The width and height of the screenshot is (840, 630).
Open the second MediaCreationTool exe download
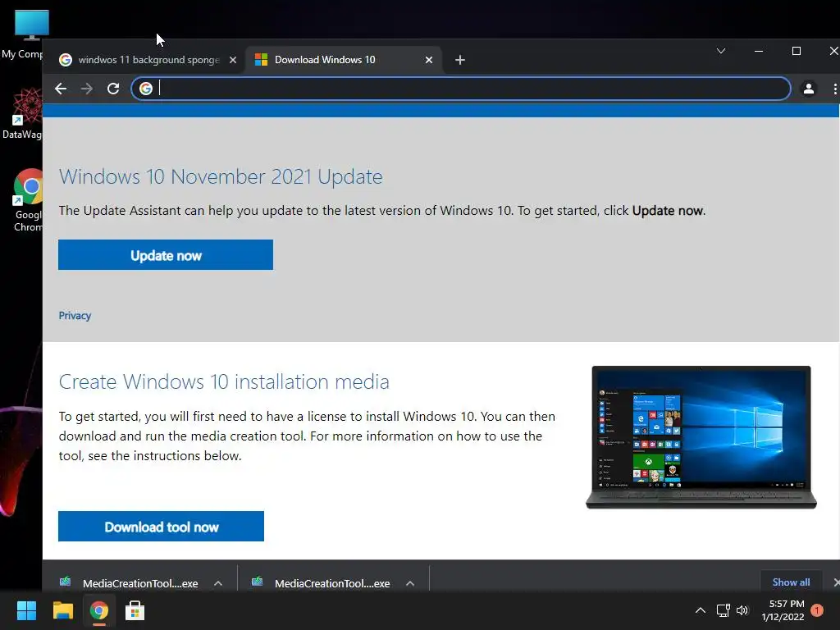(322, 583)
